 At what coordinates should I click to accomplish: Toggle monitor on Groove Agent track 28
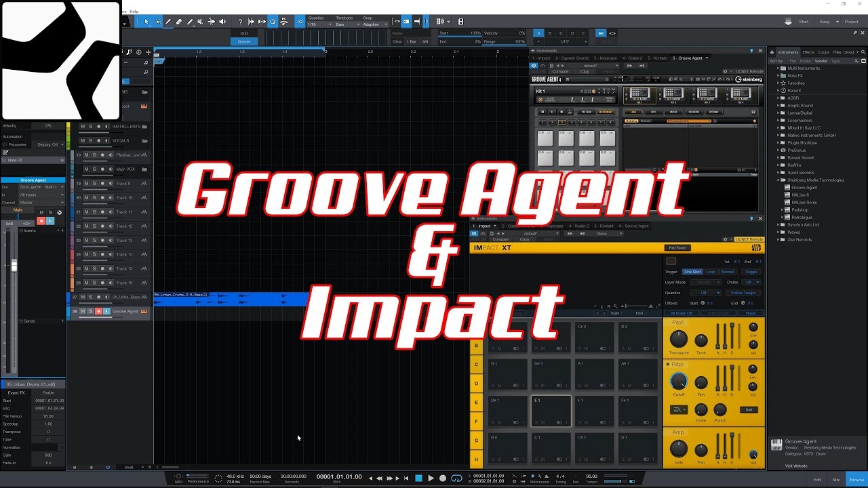(x=106, y=311)
